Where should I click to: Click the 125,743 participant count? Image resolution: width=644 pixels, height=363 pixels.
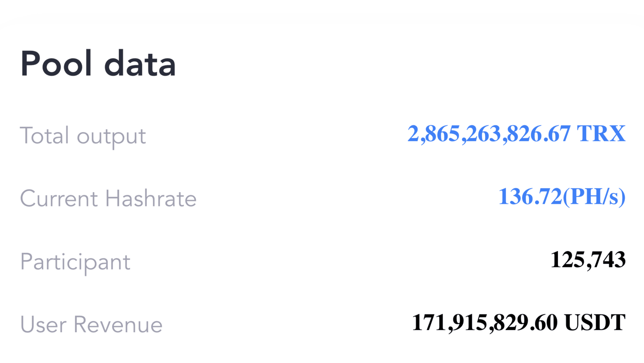click(588, 260)
